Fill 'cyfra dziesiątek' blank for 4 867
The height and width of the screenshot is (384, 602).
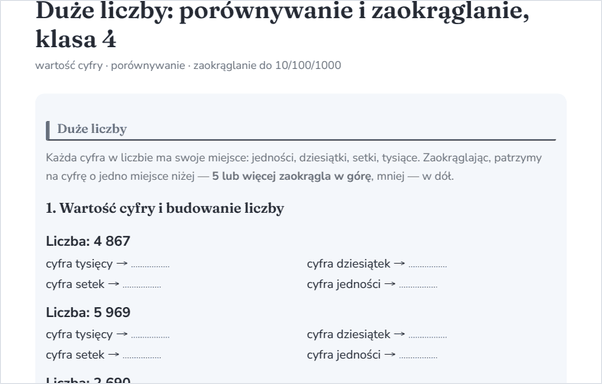click(427, 264)
